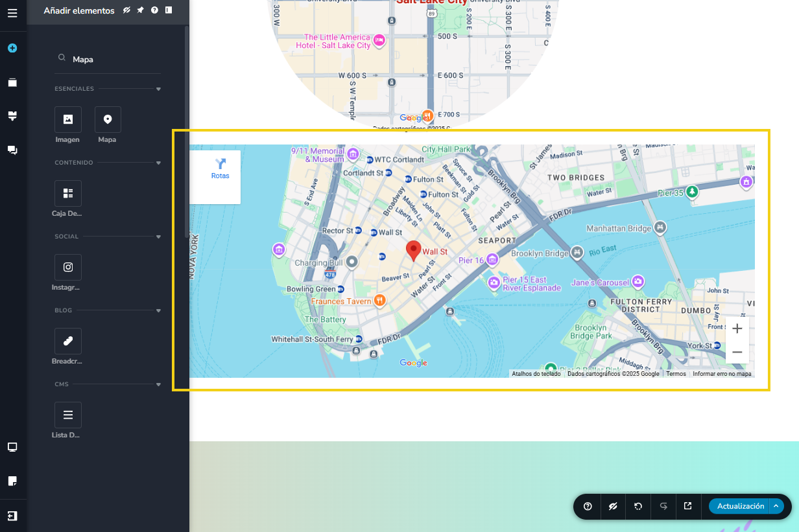Image resolution: width=799 pixels, height=532 pixels.
Task: Click the exit editor icon at sidebar bottom
Action: pos(12,516)
